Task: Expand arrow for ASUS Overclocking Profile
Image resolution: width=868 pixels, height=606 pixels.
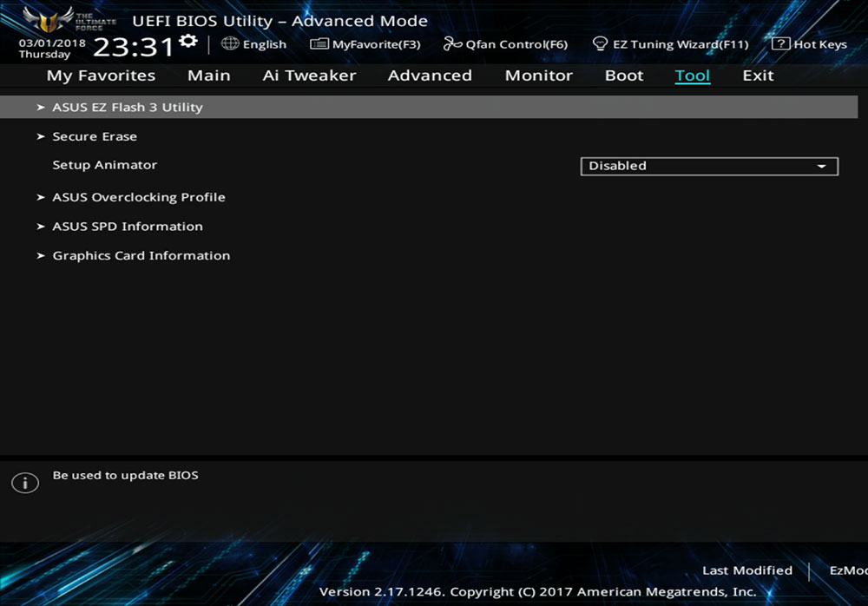Action: pyautogui.click(x=41, y=197)
